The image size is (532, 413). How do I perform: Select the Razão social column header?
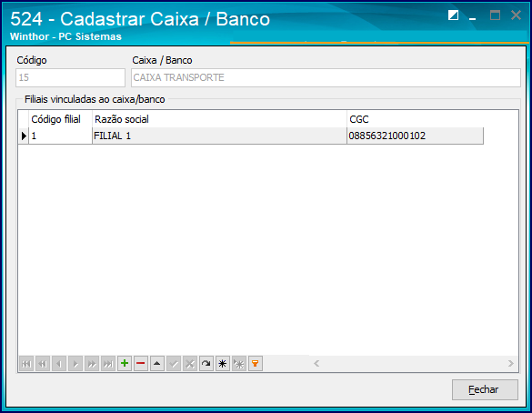(x=219, y=119)
